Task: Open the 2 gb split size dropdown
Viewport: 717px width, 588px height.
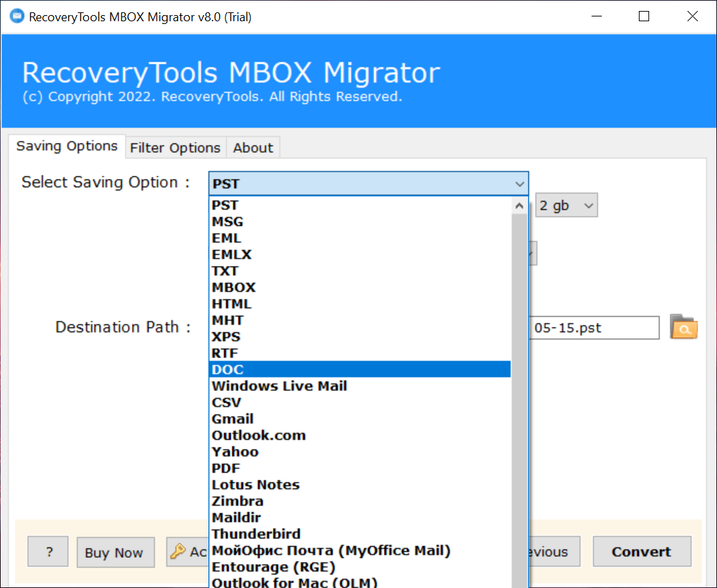Action: [x=567, y=206]
